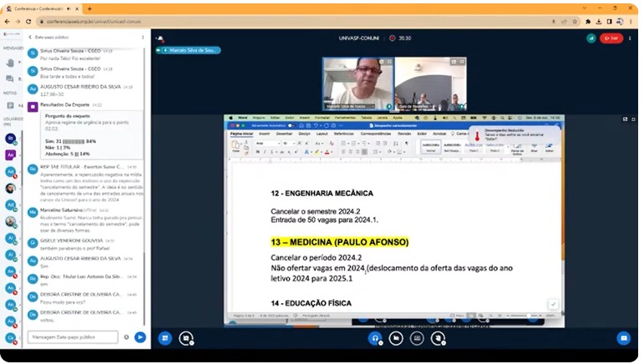Open emoji picker in chat input
644x364 pixels.
click(x=126, y=337)
